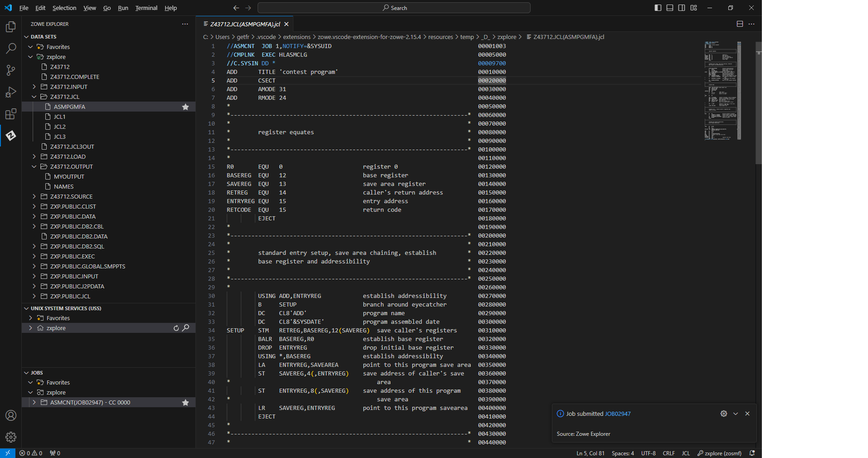This screenshot has height=458, width=868.
Task: Open notification settings gear icon
Action: tap(723, 414)
